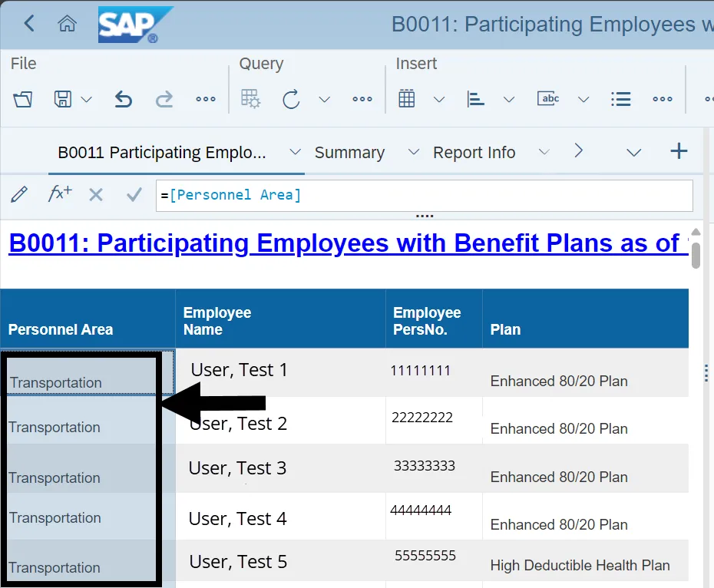Add a new report tab with plus
The width and height of the screenshot is (714, 588).
point(679,151)
